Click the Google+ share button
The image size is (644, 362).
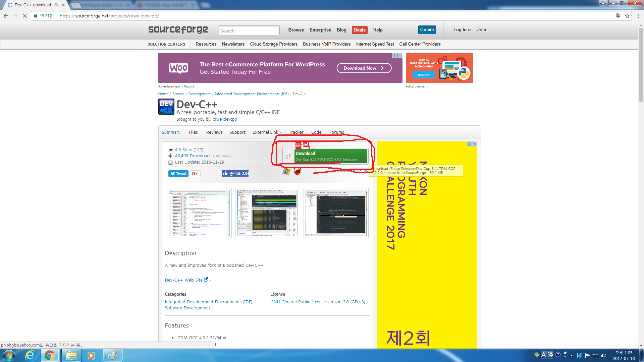(195, 174)
